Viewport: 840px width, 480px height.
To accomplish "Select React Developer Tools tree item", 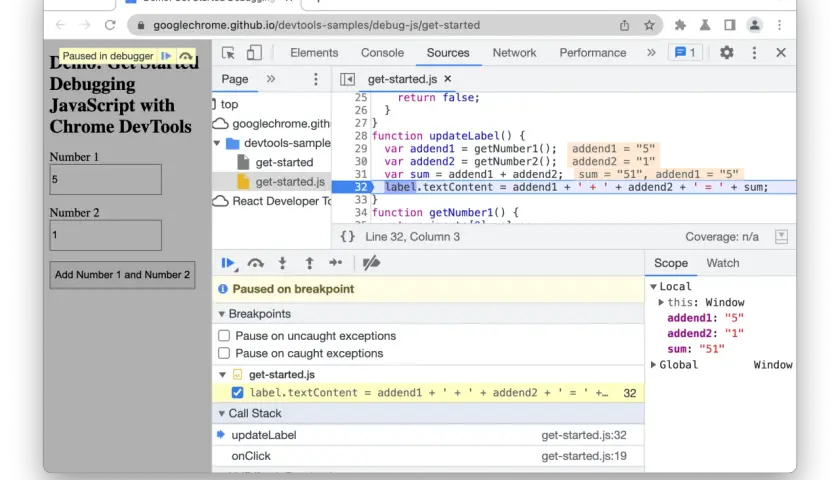I will coord(272,201).
